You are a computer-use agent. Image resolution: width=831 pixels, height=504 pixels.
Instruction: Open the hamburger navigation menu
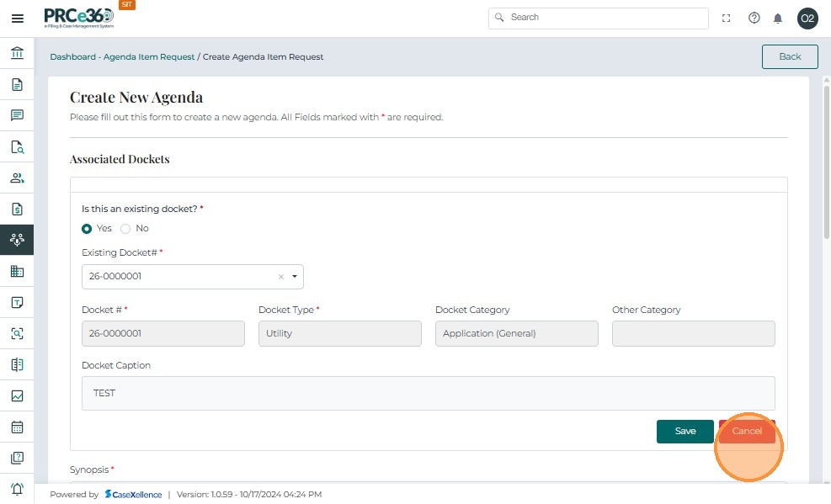click(x=17, y=19)
